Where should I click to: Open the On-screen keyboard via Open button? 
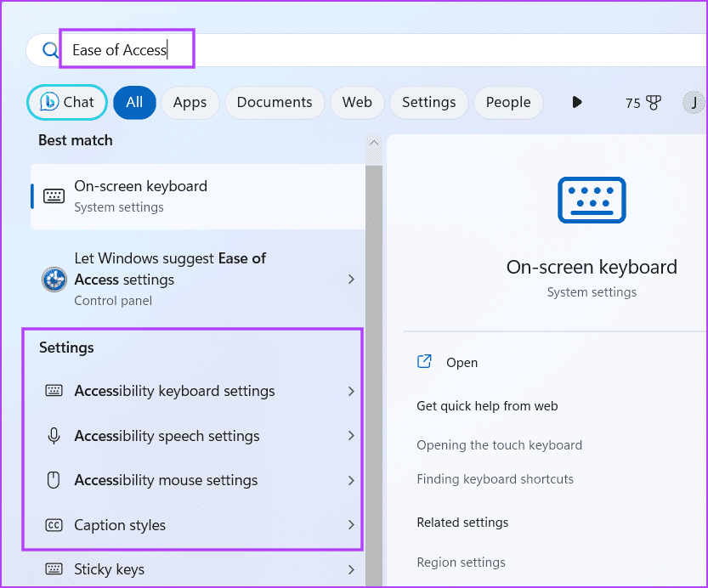click(462, 362)
